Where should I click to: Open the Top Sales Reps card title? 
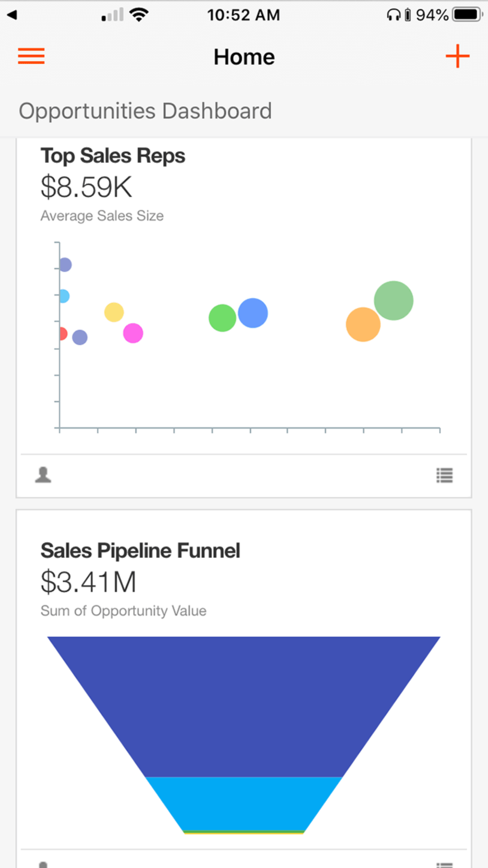(x=113, y=156)
